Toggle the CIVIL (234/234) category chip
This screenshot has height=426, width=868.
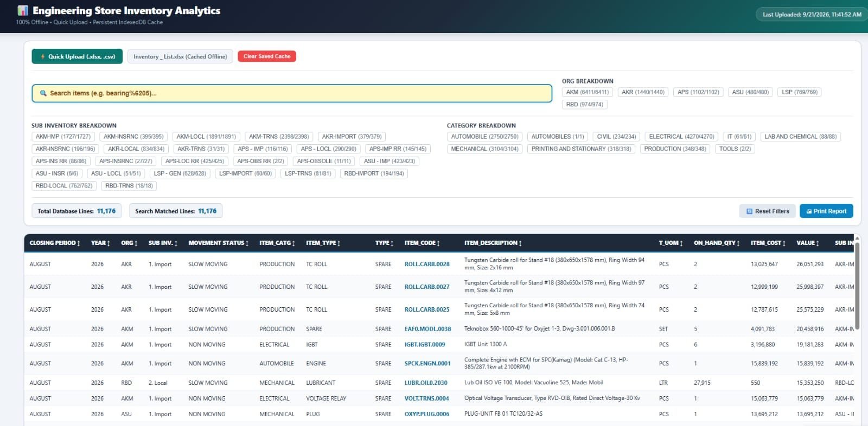click(x=616, y=137)
